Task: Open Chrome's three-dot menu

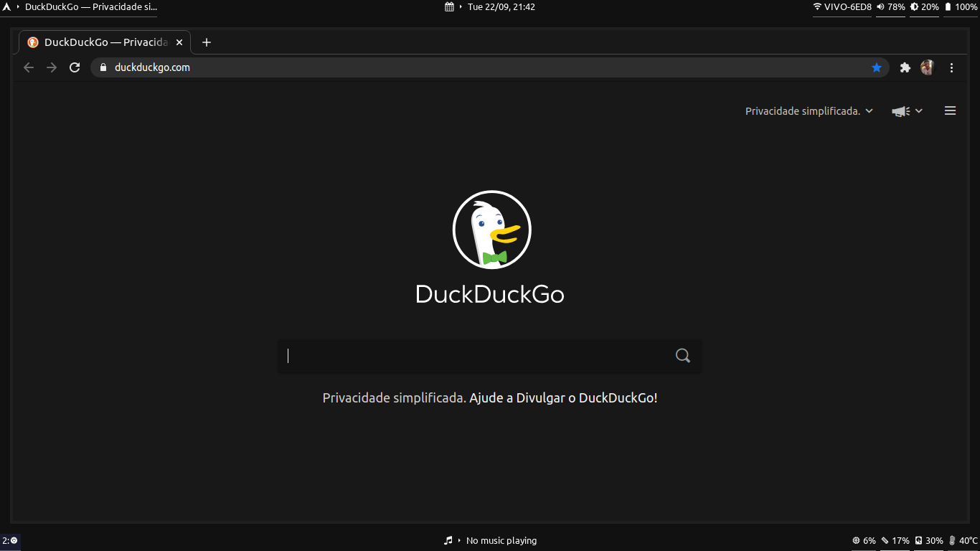Action: (x=952, y=67)
